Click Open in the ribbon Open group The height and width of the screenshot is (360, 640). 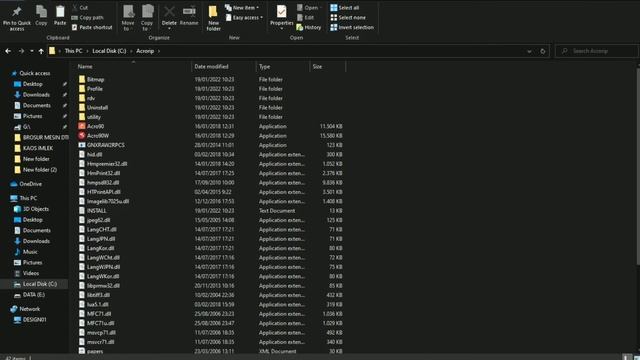coord(308,8)
